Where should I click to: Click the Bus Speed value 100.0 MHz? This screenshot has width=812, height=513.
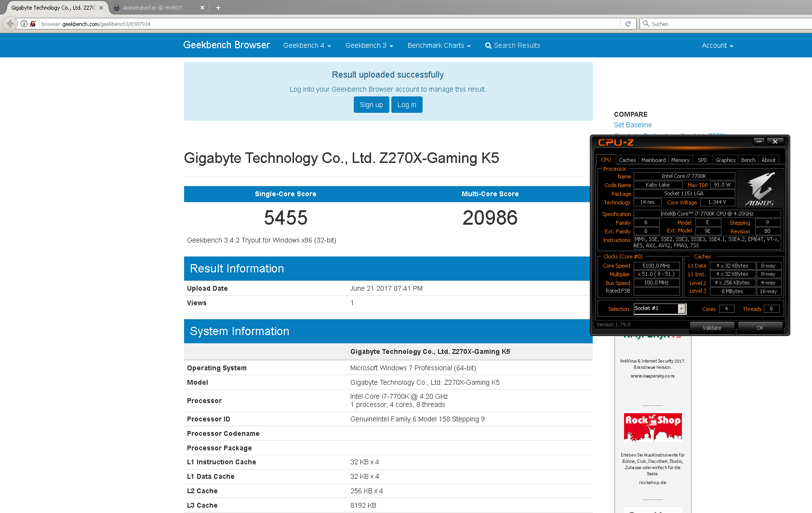click(x=656, y=283)
